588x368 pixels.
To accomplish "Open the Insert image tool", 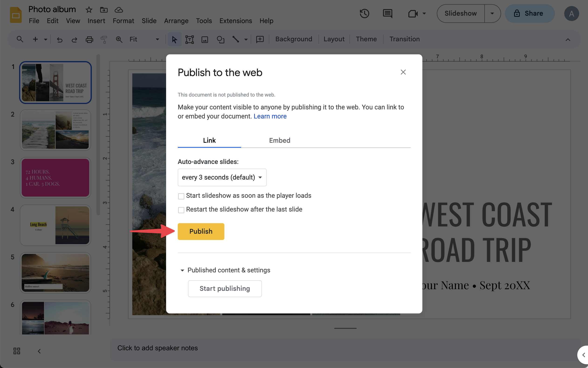I will 205,39.
